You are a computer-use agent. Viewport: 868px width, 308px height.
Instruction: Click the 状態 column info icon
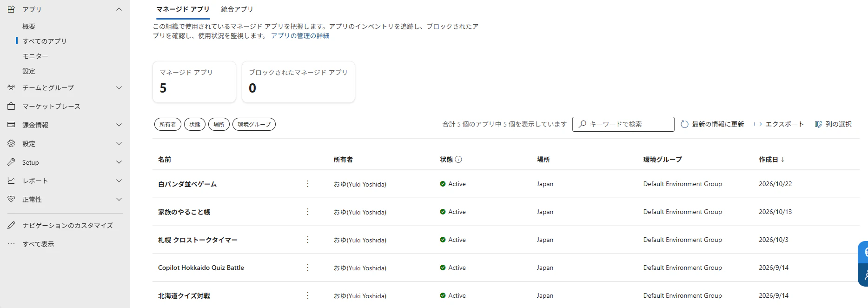click(x=458, y=160)
